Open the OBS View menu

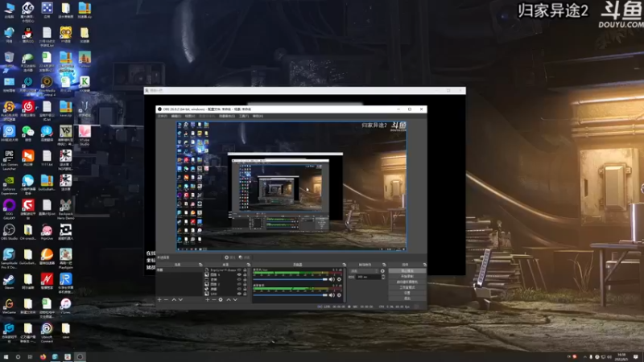[x=189, y=116]
